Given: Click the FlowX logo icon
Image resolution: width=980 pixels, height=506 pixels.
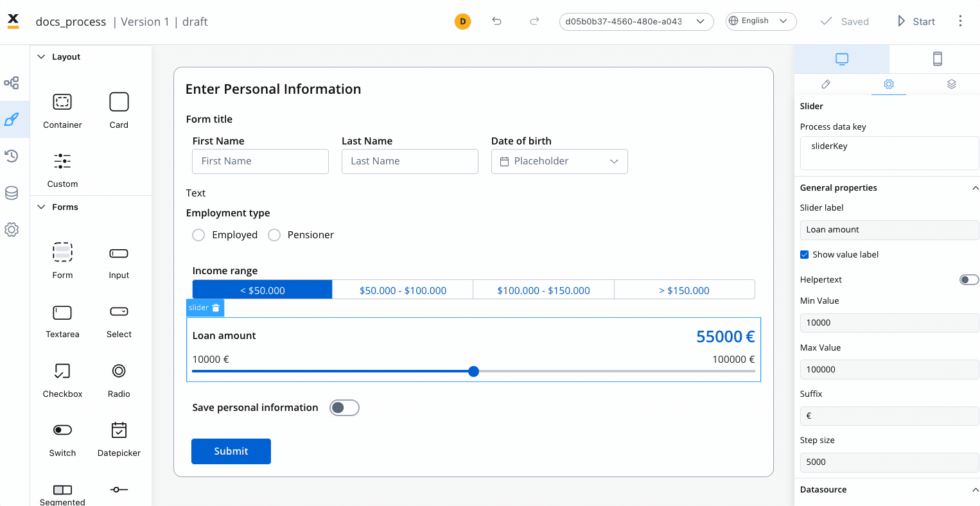Looking at the screenshot, I should tap(13, 21).
